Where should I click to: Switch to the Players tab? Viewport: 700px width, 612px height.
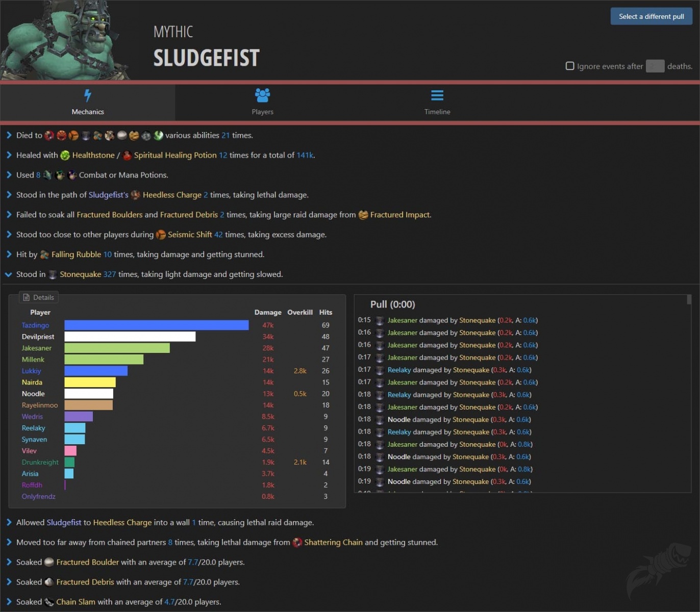[x=262, y=101]
